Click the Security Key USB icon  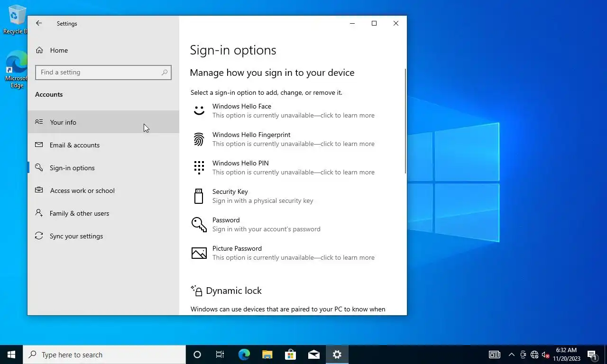click(199, 196)
